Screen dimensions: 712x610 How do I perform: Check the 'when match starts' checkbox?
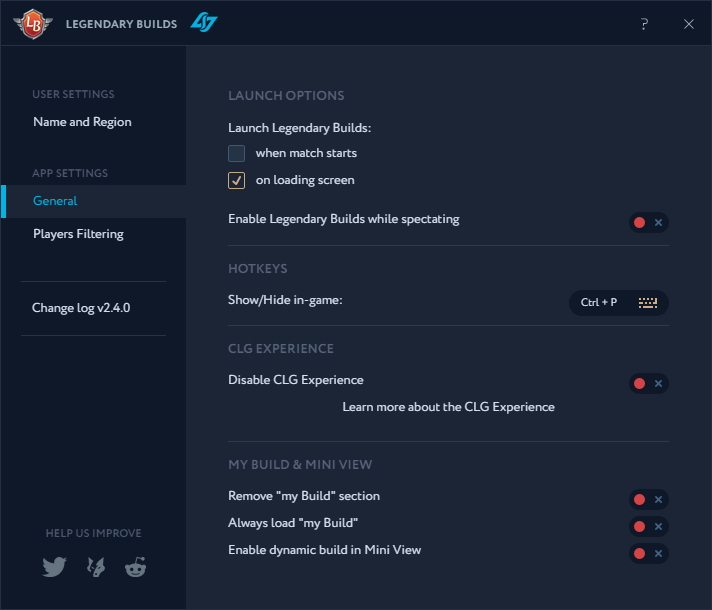coord(236,154)
